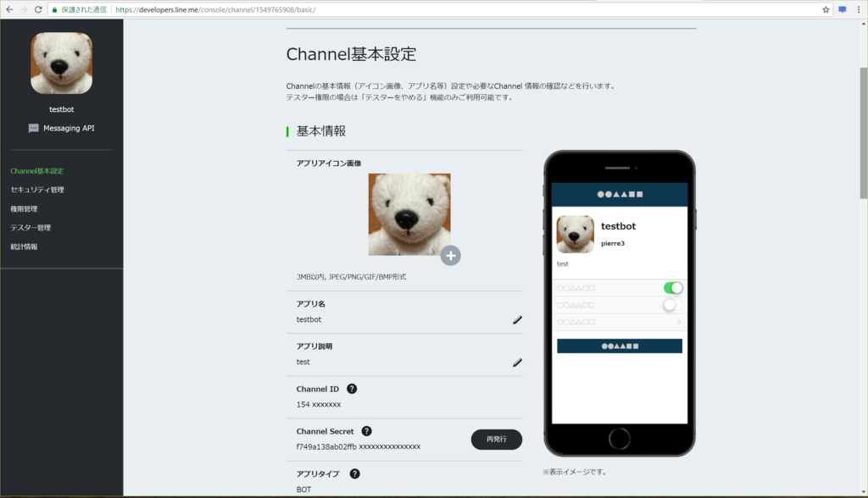Click the testbot profile picture thumbnail
The image size is (868, 498).
[61, 63]
